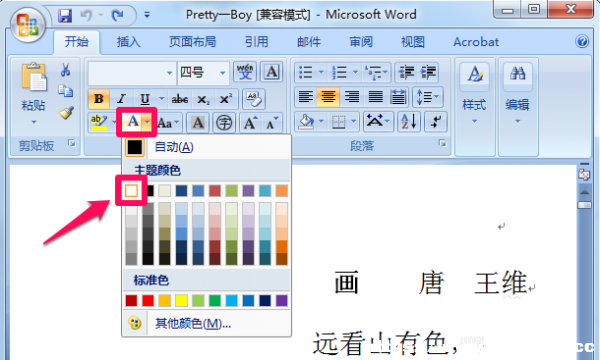Open the 页面布局 tab
The width and height of the screenshot is (600, 360).
(x=192, y=42)
